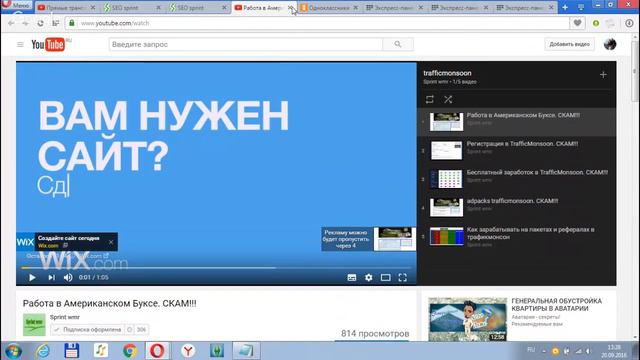This screenshot has height=360, width=640.
Task: Open Yandex browser from taskbar
Action: 188,351
